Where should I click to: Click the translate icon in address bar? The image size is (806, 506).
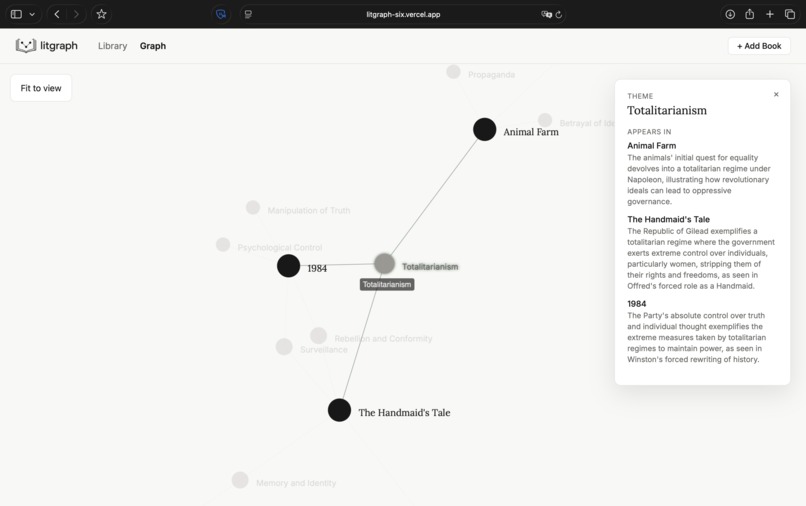point(546,14)
